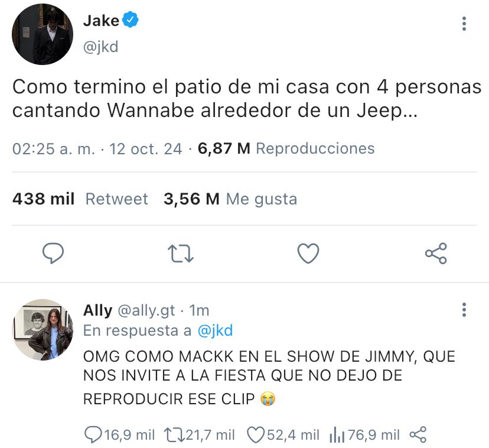
Task: Retweet Jake's main tweet
Action: click(181, 253)
